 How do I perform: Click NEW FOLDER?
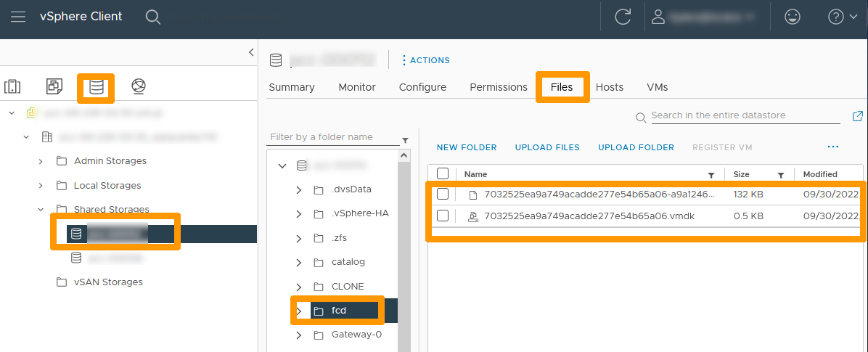(467, 147)
